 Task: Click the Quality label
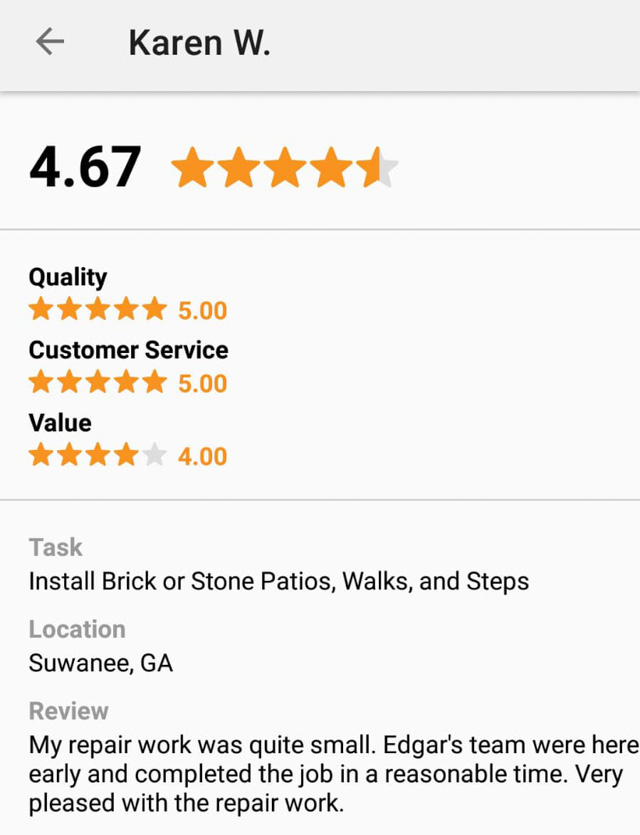tap(68, 277)
